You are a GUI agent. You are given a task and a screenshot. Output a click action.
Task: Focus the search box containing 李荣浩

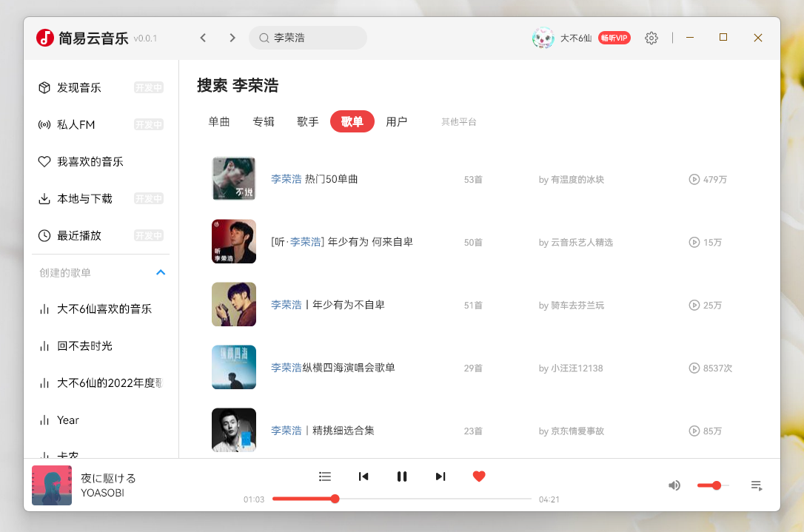pyautogui.click(x=308, y=38)
